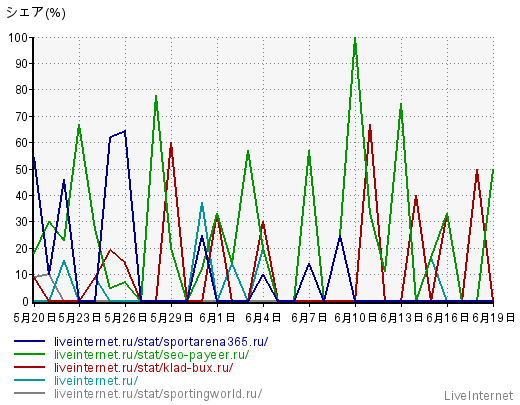
Task: Click the 5月20日 date axis label
Action: pyautogui.click(x=35, y=318)
